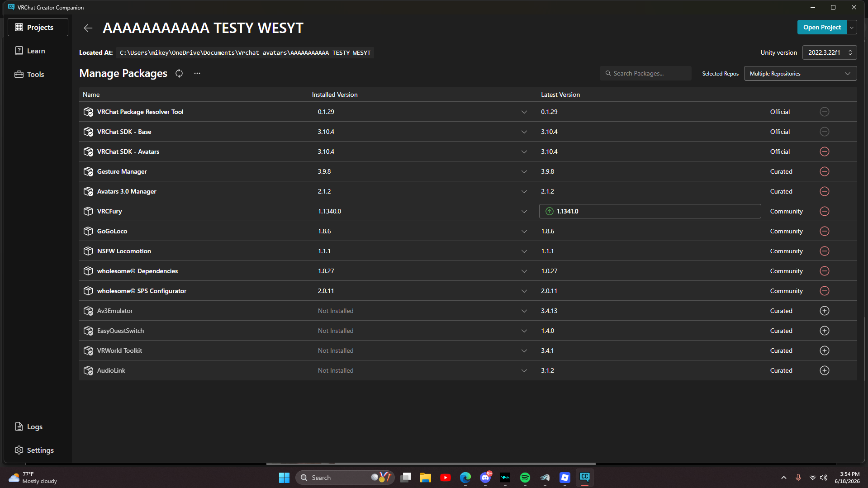The width and height of the screenshot is (868, 488).
Task: Open the dropdown arrow beside Open Project
Action: 852,28
